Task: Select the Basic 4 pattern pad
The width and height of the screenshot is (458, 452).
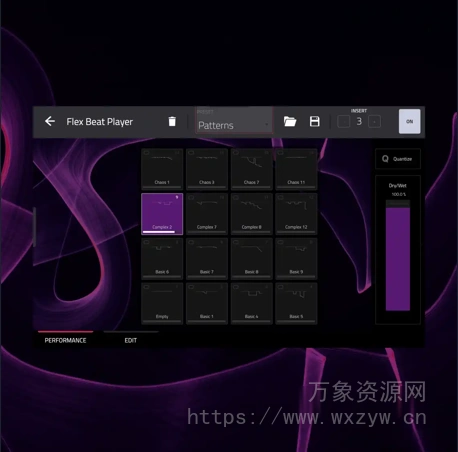Action: [251, 303]
